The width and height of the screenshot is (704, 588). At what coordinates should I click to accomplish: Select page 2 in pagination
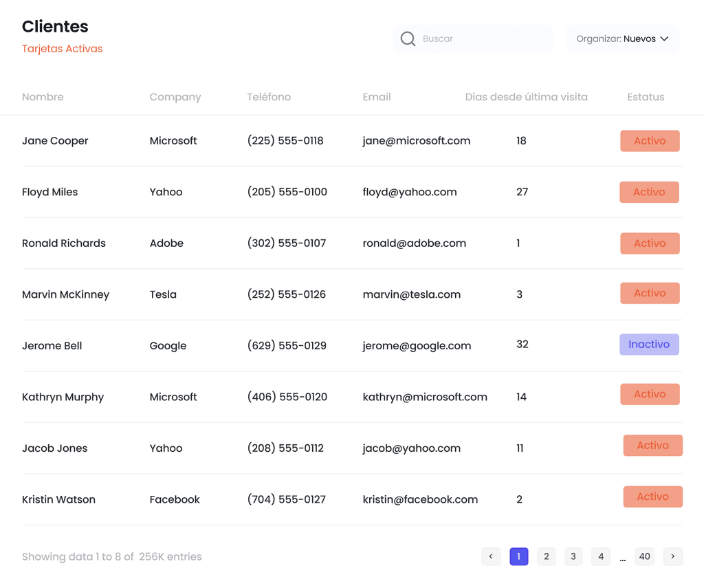(x=546, y=556)
